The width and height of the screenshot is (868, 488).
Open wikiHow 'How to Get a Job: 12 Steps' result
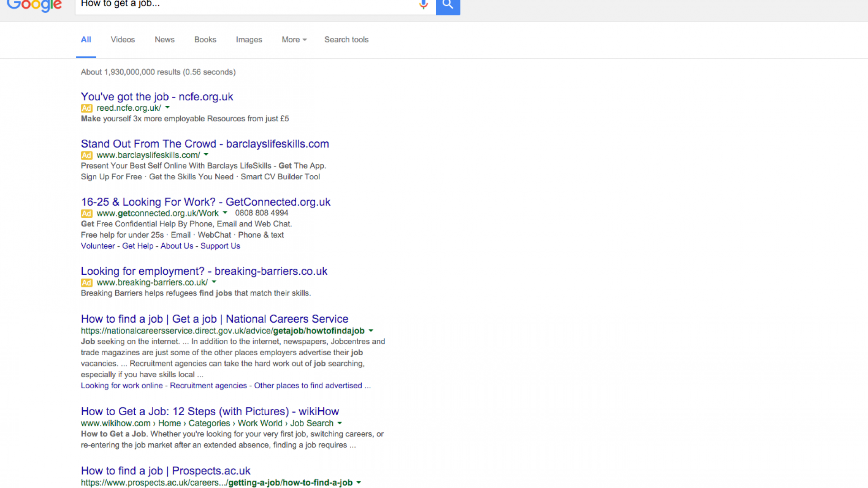(210, 412)
